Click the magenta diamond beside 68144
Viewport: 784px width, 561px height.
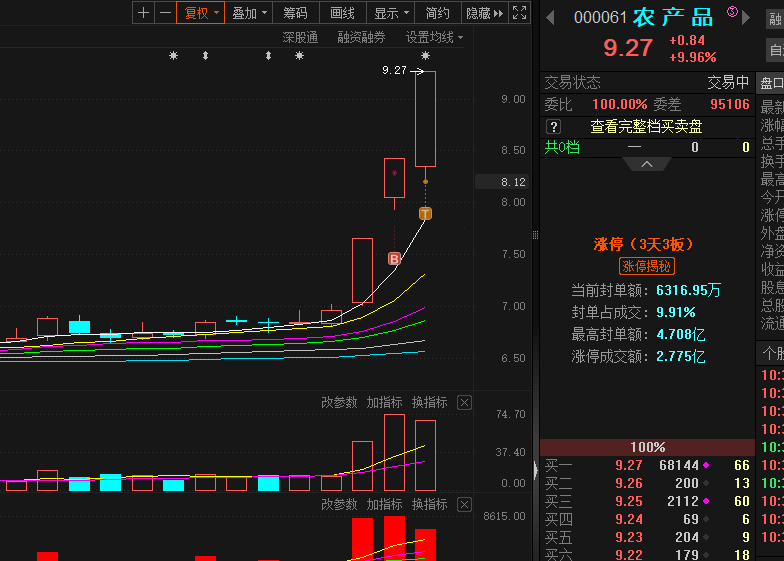pyautogui.click(x=706, y=465)
